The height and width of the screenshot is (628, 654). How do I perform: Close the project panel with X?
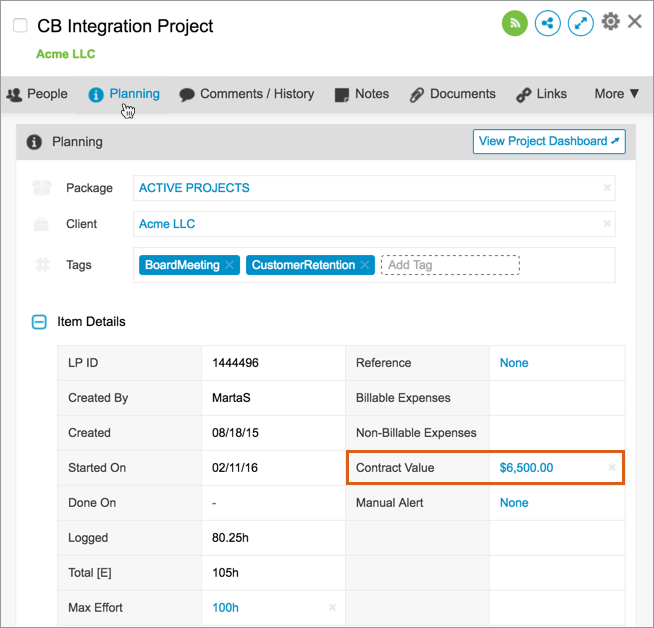coord(635,21)
